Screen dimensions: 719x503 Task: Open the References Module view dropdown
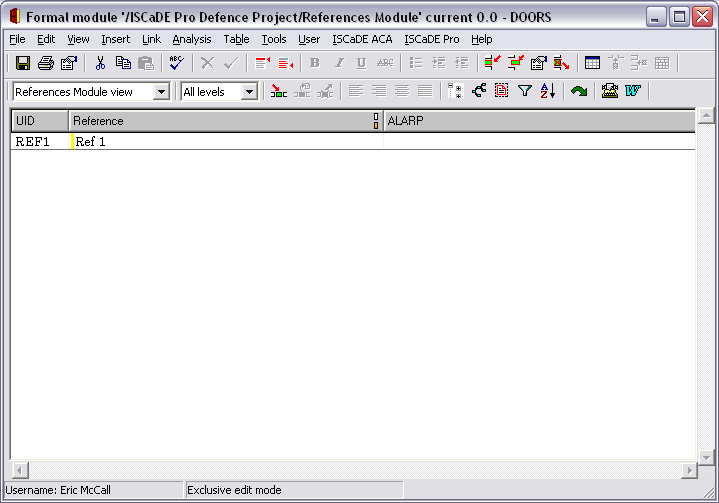point(161,92)
